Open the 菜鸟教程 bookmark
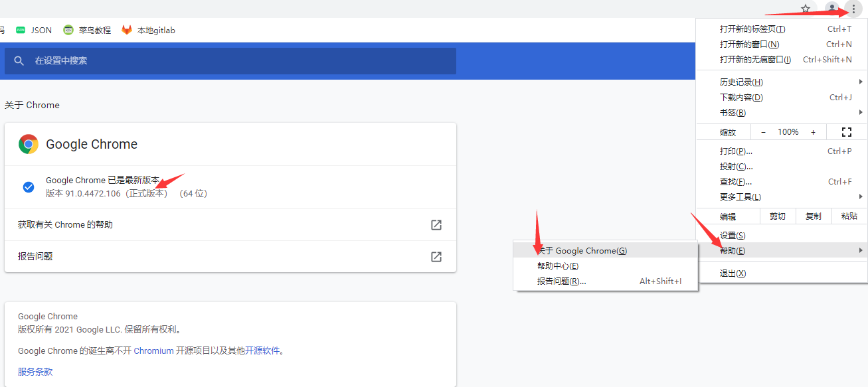This screenshot has width=868, height=387. click(x=87, y=30)
